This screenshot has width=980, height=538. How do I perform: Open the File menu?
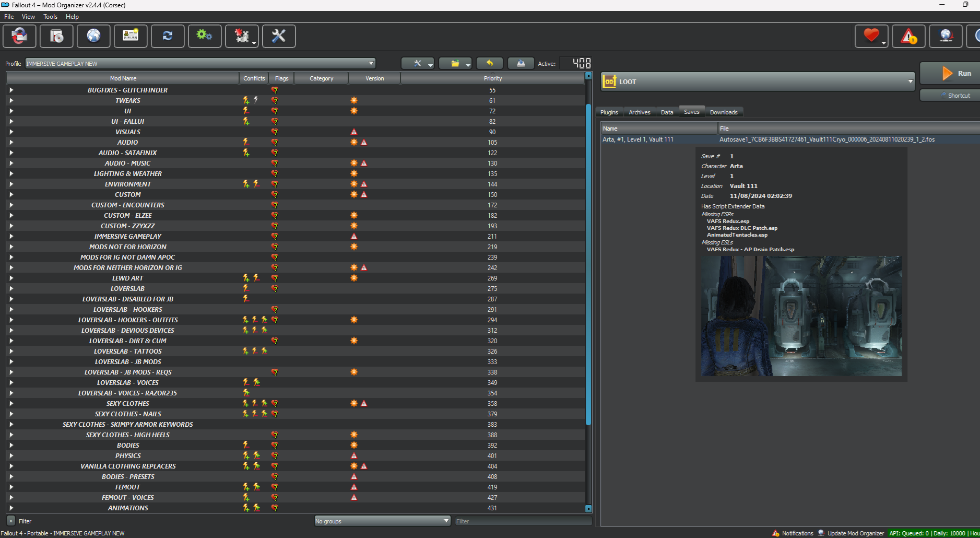9,17
